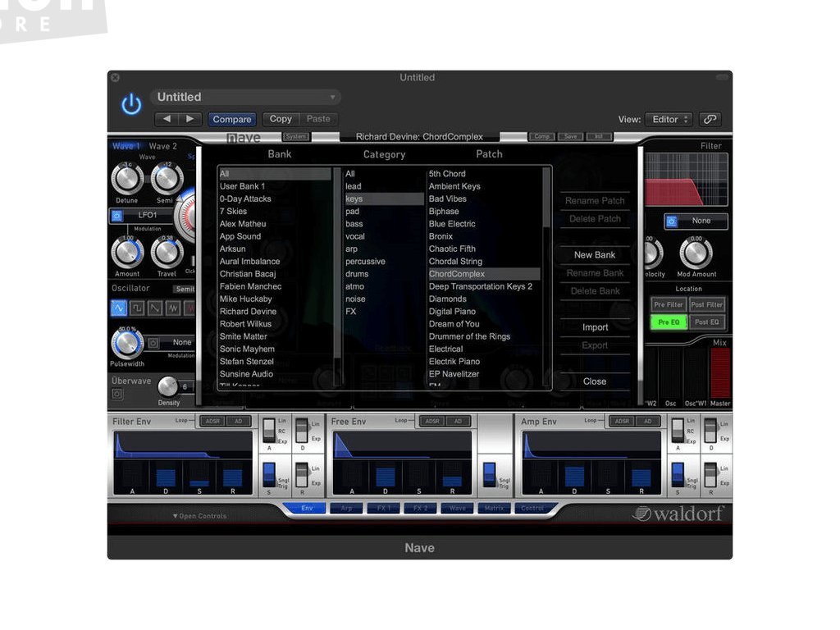Open the Arp page tab
The width and height of the screenshot is (840, 630).
click(347, 508)
